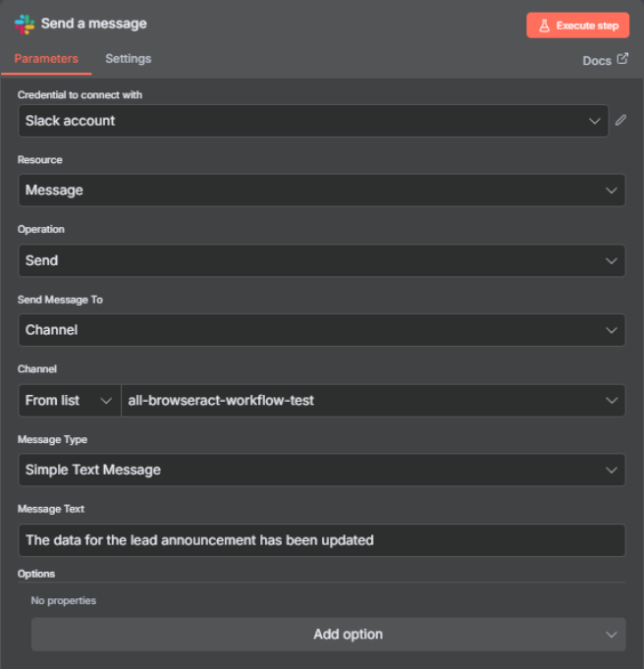Open the Credential to connect with dropdown
Image resolution: width=644 pixels, height=669 pixels.
coord(312,121)
